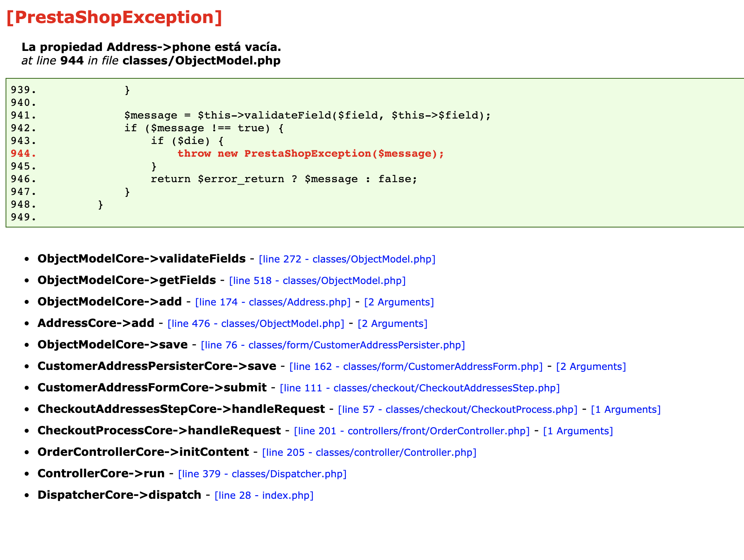Screen dimensions: 744x560
Task: Open line 201 OrderController.php link
Action: [x=412, y=431]
